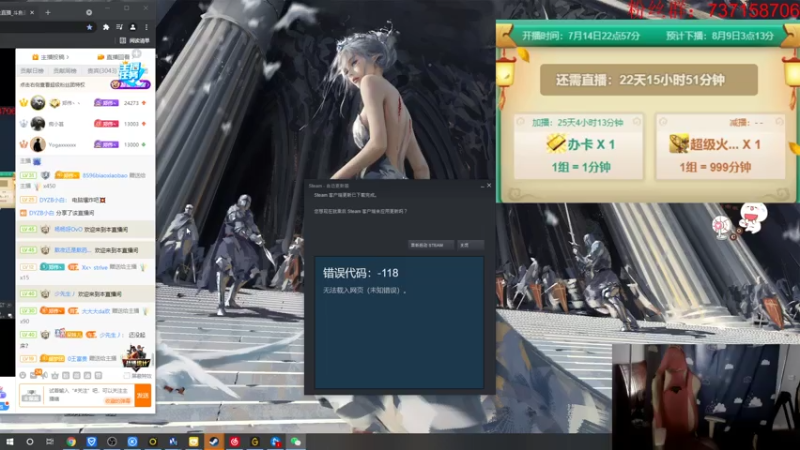Click username 大大大da欢 in chat
800x450 pixels.
click(95, 311)
